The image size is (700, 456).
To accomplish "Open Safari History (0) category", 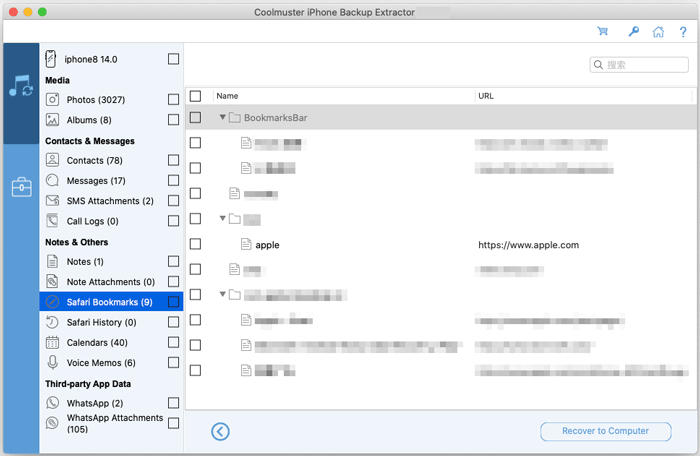I will (x=111, y=322).
